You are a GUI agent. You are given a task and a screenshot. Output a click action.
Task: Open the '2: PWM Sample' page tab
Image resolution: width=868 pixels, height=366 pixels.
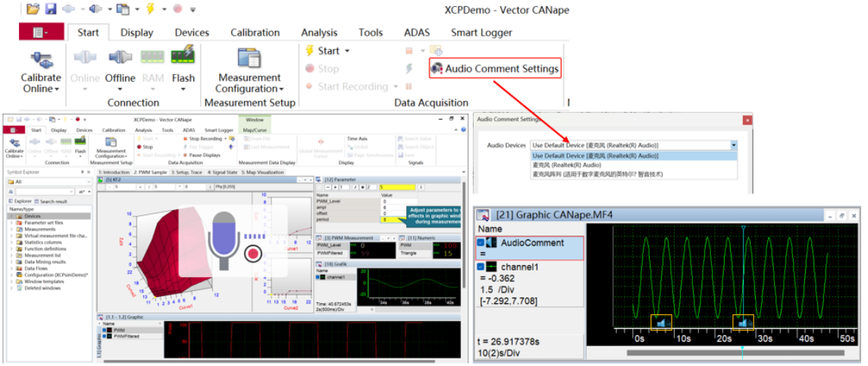click(151, 172)
